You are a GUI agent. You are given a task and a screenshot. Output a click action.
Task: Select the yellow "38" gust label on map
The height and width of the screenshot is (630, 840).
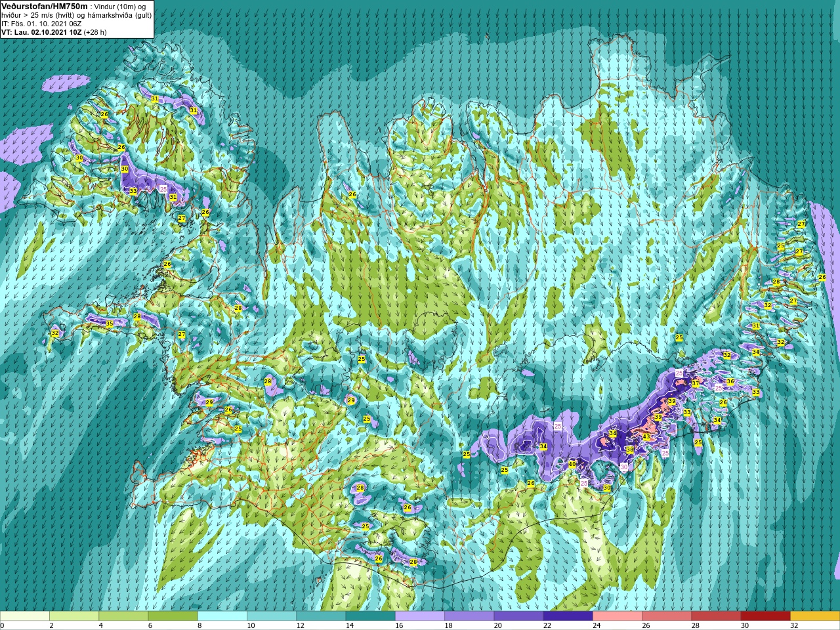click(x=629, y=450)
